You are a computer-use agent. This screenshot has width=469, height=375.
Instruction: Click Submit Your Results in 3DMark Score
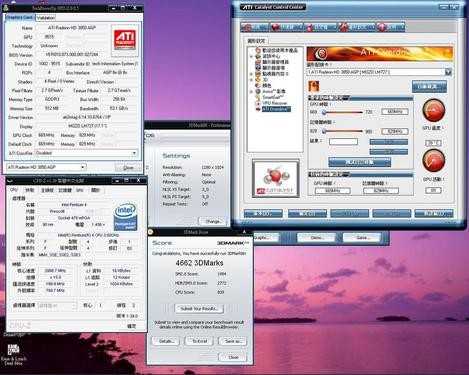(x=199, y=309)
